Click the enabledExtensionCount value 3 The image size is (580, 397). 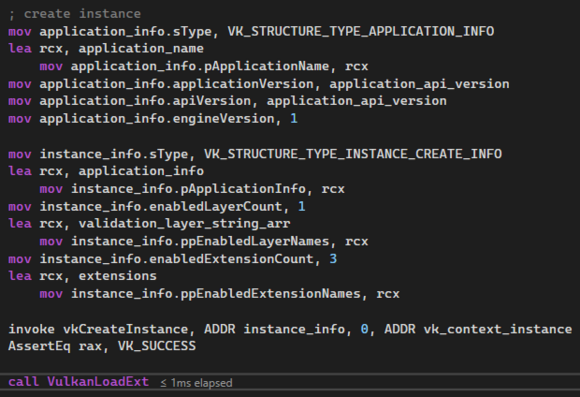(333, 259)
